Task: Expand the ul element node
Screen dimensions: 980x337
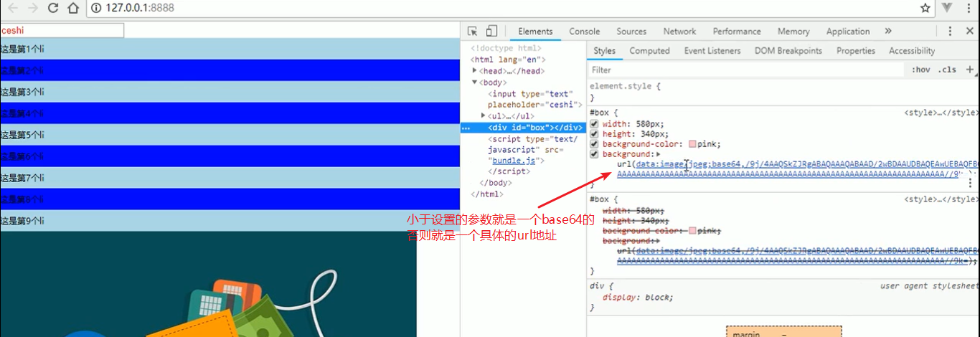Action: point(484,115)
